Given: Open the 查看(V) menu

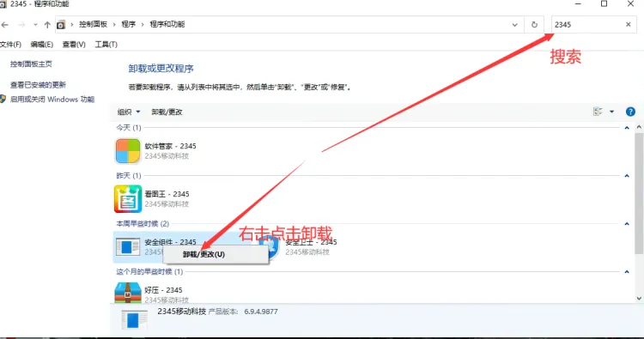Looking at the screenshot, I should [74, 45].
